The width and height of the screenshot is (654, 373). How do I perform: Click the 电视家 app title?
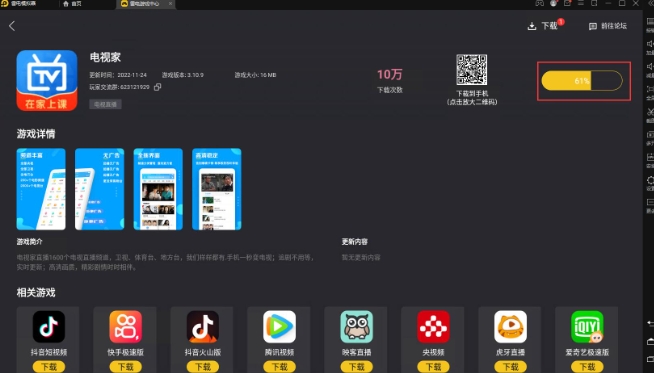[105, 57]
